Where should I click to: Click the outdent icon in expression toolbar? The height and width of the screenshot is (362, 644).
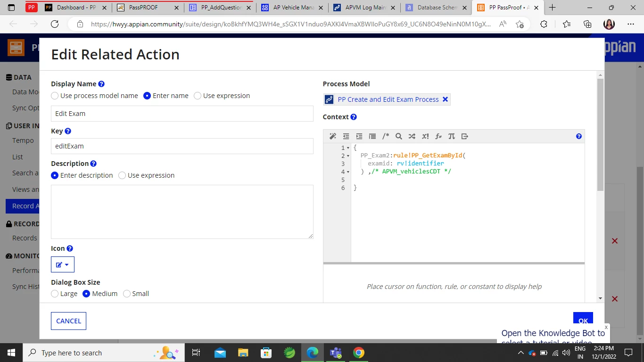[x=346, y=136]
